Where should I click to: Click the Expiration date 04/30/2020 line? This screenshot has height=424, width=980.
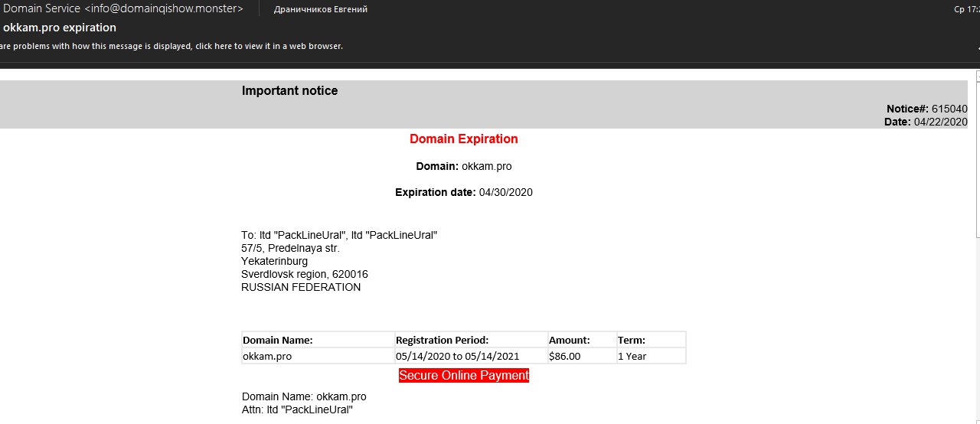pyautogui.click(x=464, y=193)
